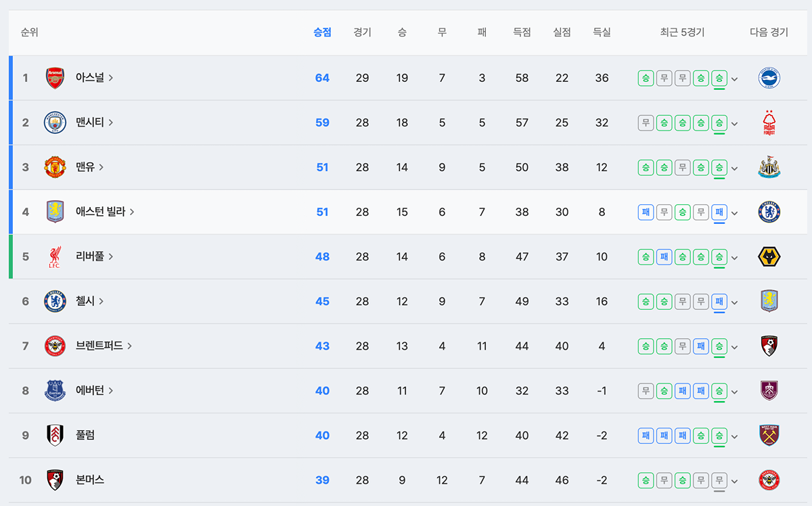Image resolution: width=812 pixels, height=506 pixels.
Task: Click Brentford's team logo in row 7
Action: click(x=55, y=346)
